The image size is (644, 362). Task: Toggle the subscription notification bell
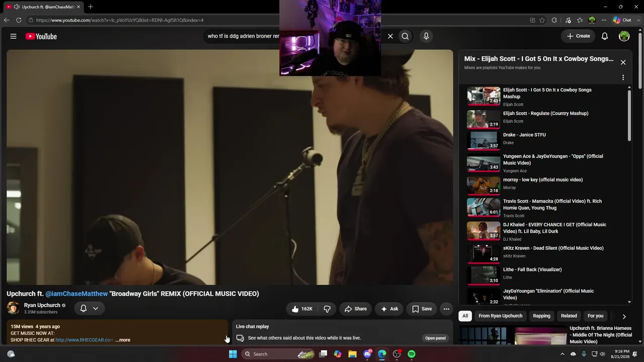[x=84, y=308]
